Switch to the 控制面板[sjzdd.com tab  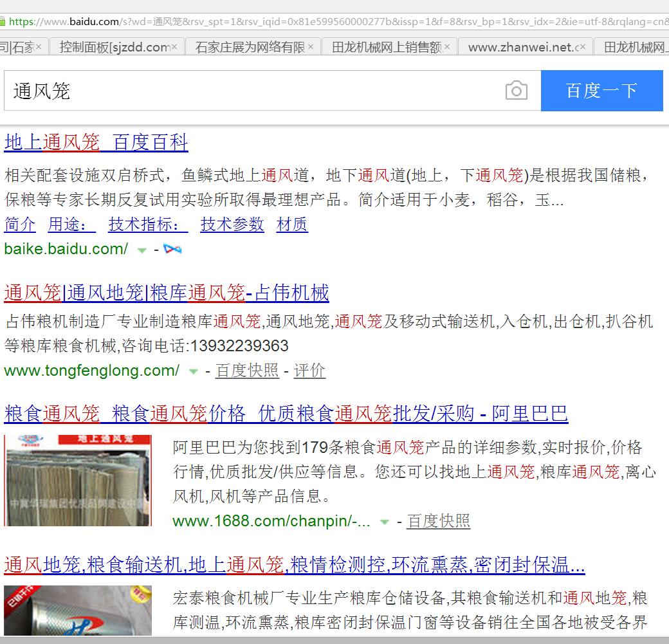click(115, 47)
